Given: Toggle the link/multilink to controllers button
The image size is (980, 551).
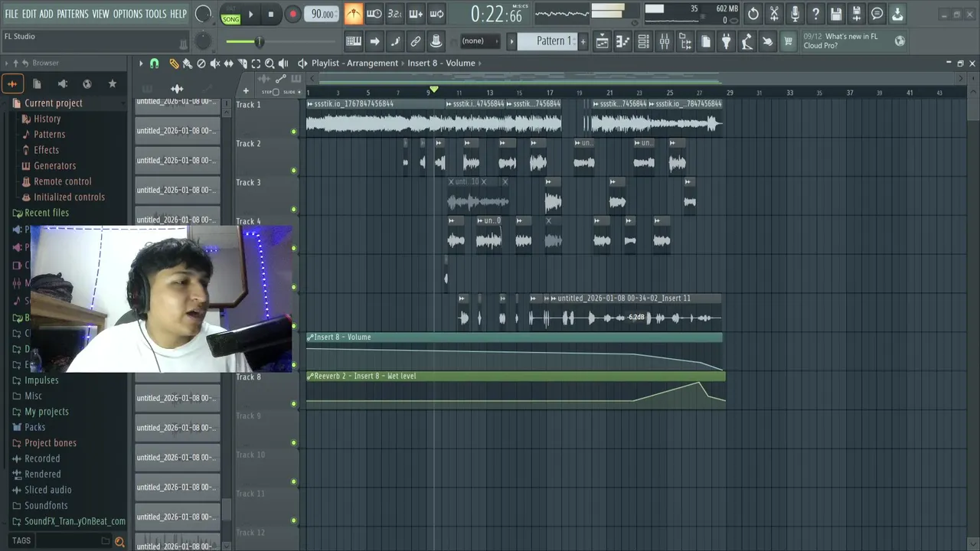Looking at the screenshot, I should [416, 41].
